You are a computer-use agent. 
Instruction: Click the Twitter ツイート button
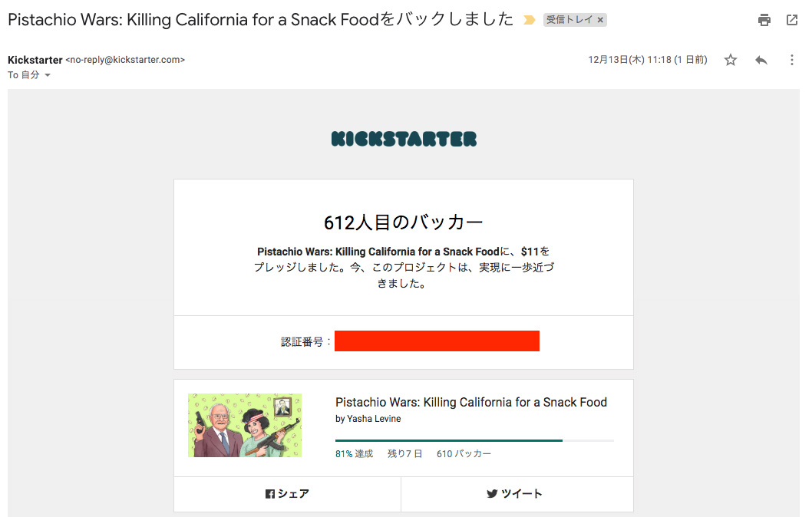point(515,494)
